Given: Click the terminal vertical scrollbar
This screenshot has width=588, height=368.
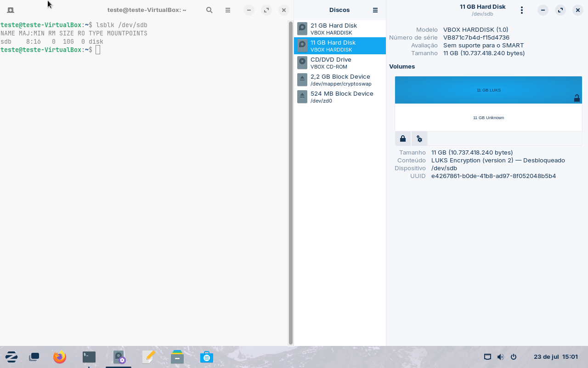Looking at the screenshot, I should (290, 183).
